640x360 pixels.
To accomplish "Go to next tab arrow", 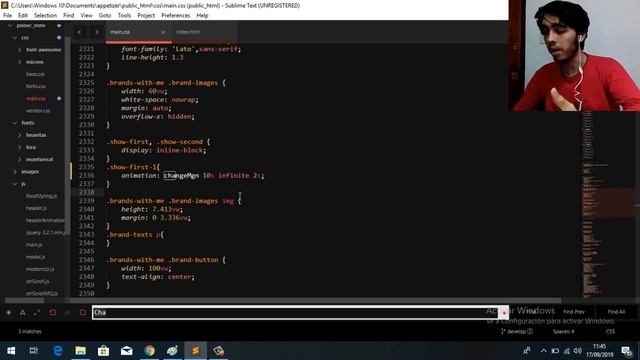I will pos(97,32).
